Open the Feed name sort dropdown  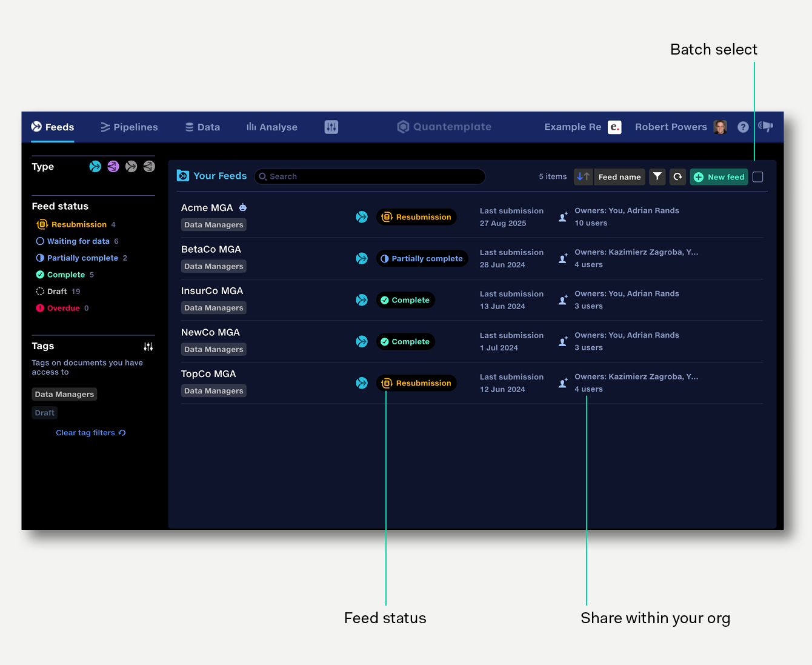coord(619,177)
